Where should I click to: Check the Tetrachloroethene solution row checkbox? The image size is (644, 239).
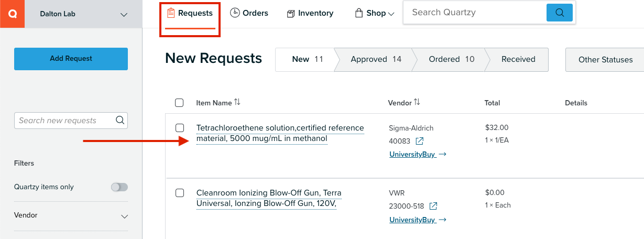[180, 128]
